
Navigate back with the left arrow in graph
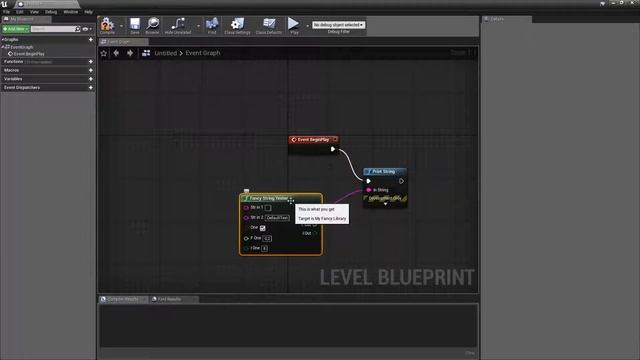[116, 53]
